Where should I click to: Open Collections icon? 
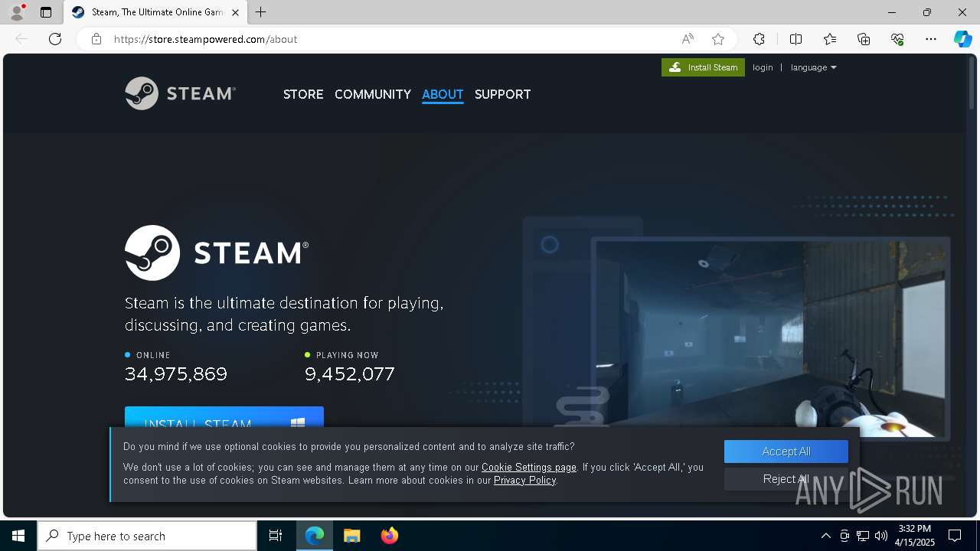click(864, 39)
